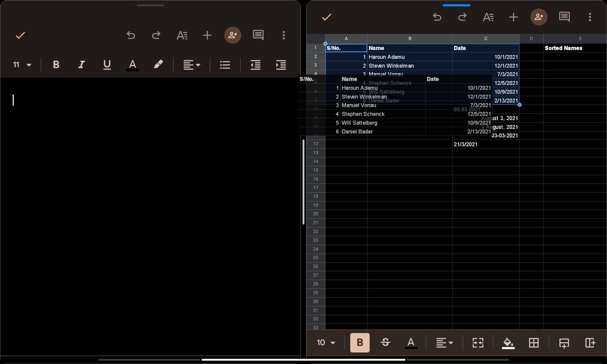Select the "Haroun Adamu" cell in row 2
Image resolution: width=607 pixels, height=364 pixels.
click(x=410, y=57)
